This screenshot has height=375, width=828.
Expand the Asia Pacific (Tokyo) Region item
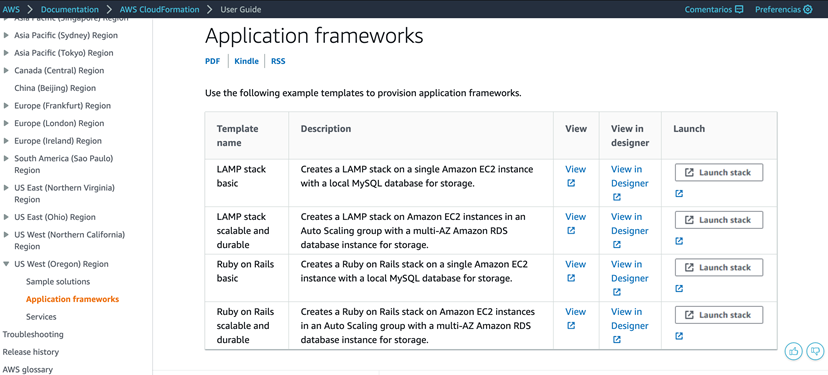pyautogui.click(x=6, y=53)
